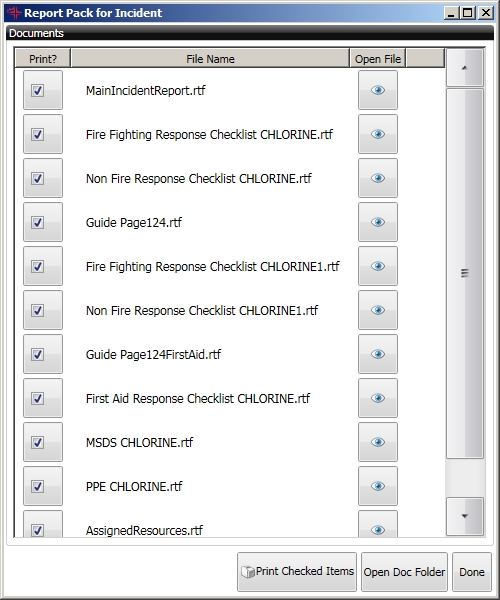The image size is (500, 600).
Task: Open MSDS CHLORINE.rtf via its eye icon
Action: pos(378,442)
